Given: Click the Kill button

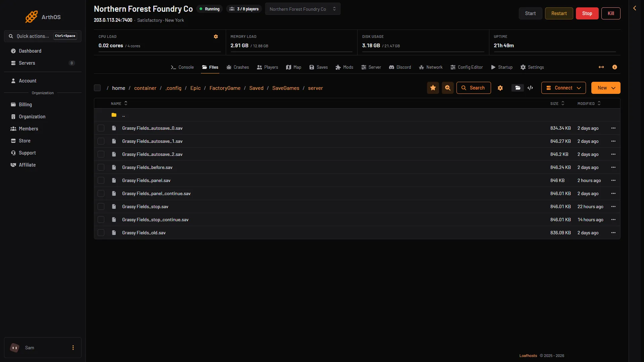Looking at the screenshot, I should [x=611, y=13].
